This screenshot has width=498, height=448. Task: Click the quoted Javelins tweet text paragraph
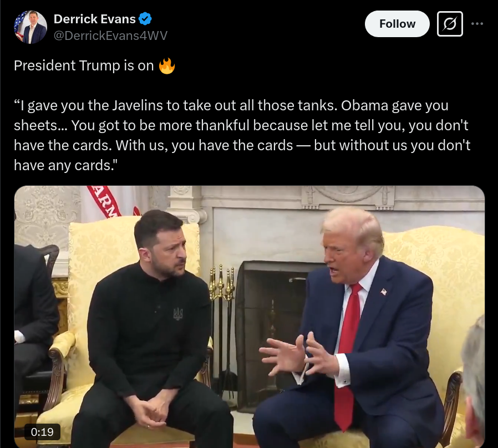click(x=242, y=135)
